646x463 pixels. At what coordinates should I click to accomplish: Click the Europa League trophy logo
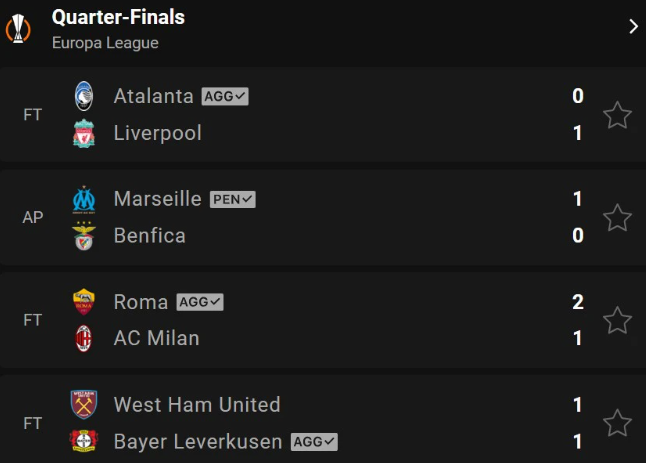point(18,28)
